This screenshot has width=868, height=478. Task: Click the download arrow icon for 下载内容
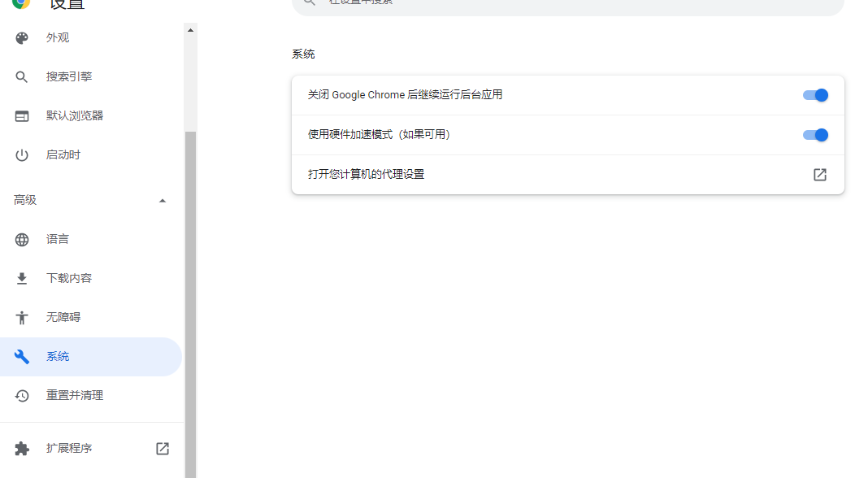point(22,278)
